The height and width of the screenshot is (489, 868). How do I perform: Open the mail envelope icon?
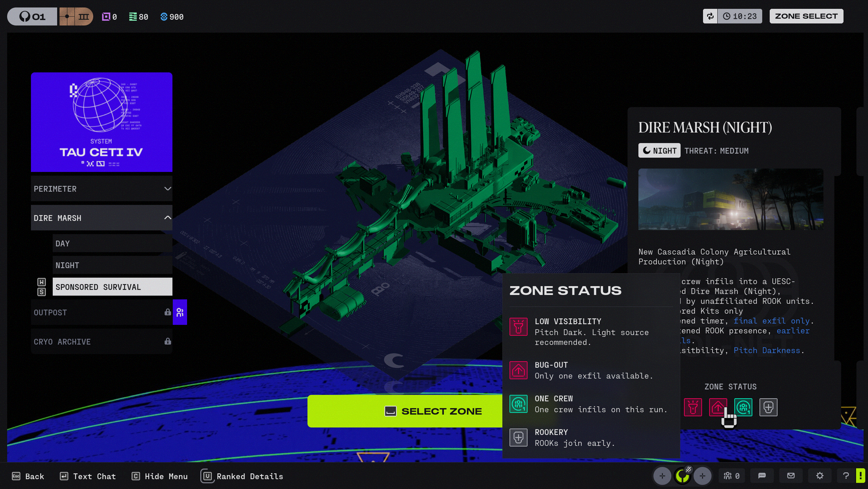[791, 476]
